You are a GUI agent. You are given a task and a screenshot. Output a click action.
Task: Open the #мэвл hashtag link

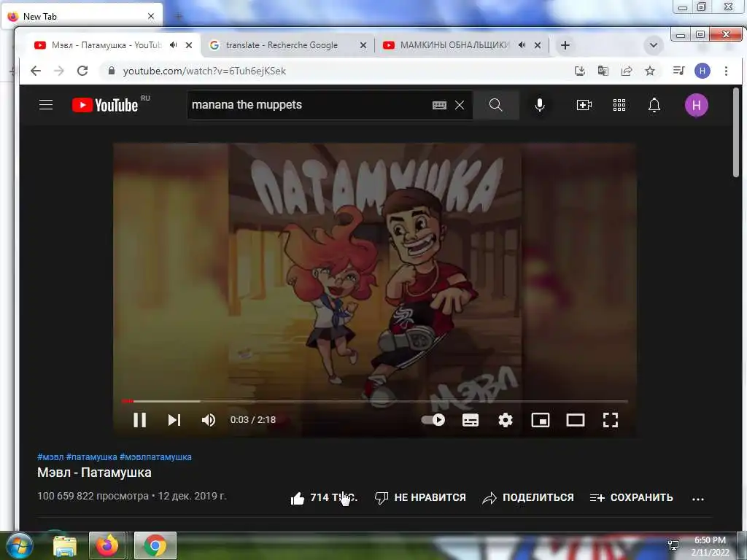pos(50,456)
